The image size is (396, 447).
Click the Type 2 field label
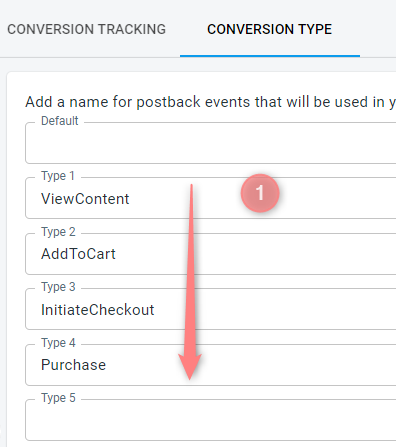[58, 232]
